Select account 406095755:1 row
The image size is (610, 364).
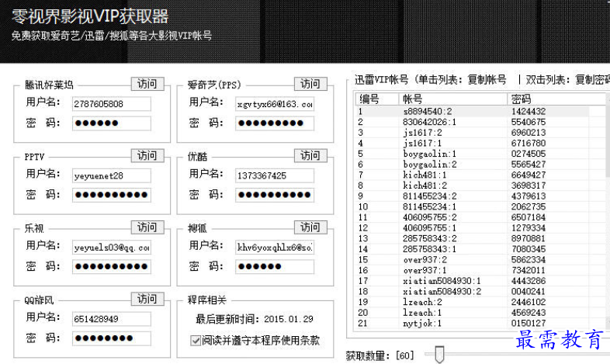click(x=473, y=228)
